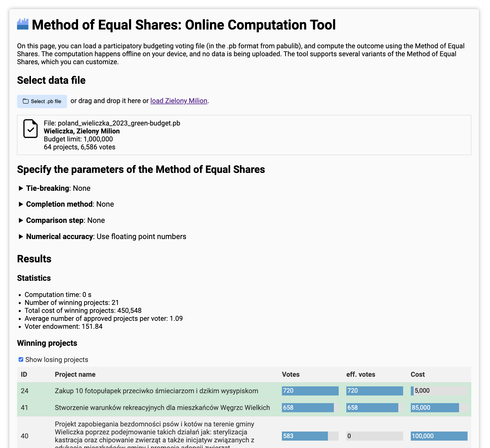490x448 pixels.
Task: Click the Select .pb file button
Action: point(42,101)
